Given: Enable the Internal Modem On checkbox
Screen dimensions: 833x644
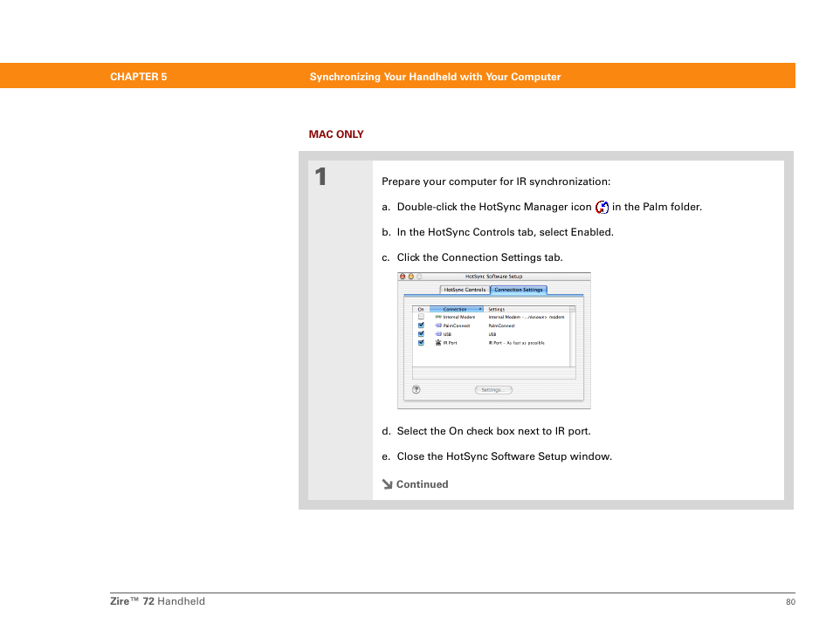Looking at the screenshot, I should [421, 317].
